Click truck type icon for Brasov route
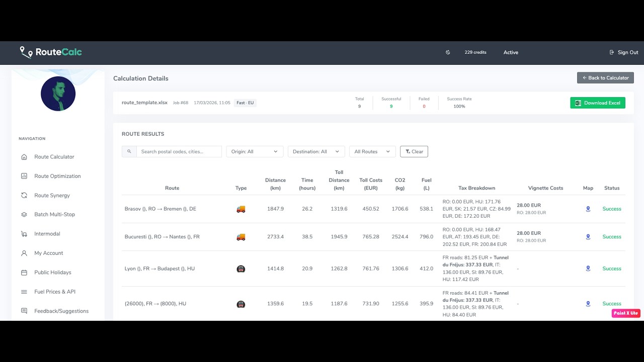The image size is (644, 362). pos(241,209)
